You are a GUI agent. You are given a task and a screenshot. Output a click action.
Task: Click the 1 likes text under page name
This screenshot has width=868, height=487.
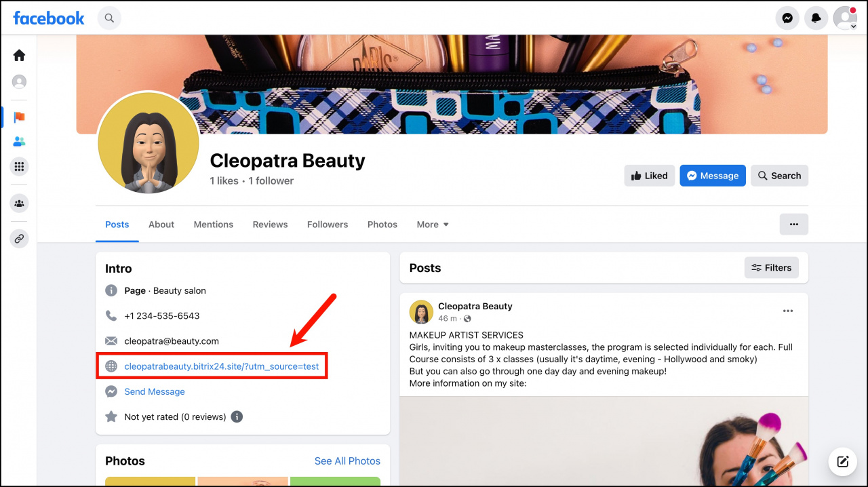224,181
